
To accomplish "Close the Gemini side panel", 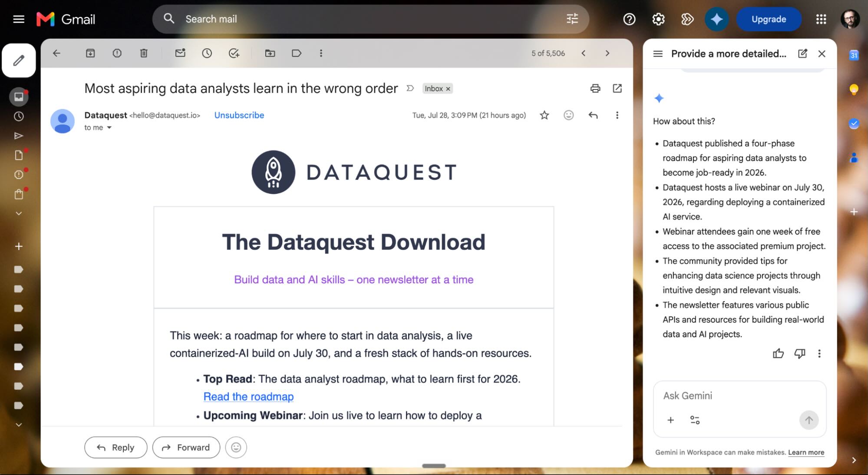I will (822, 54).
